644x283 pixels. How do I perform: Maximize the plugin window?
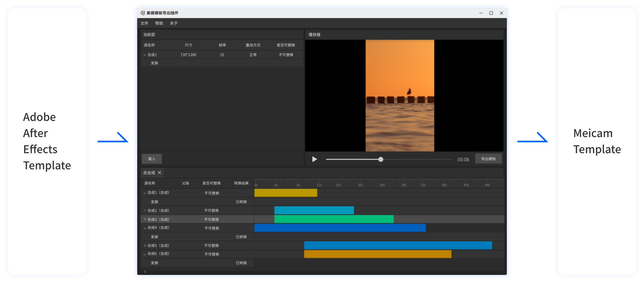(491, 13)
